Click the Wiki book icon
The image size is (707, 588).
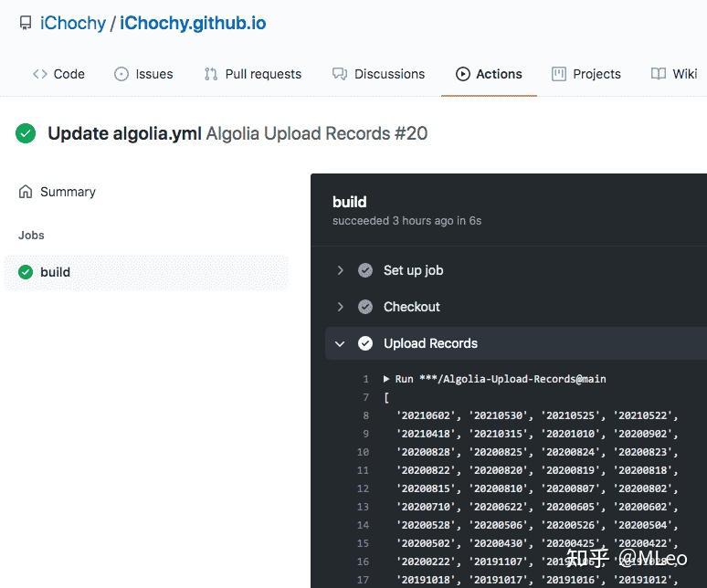click(659, 74)
